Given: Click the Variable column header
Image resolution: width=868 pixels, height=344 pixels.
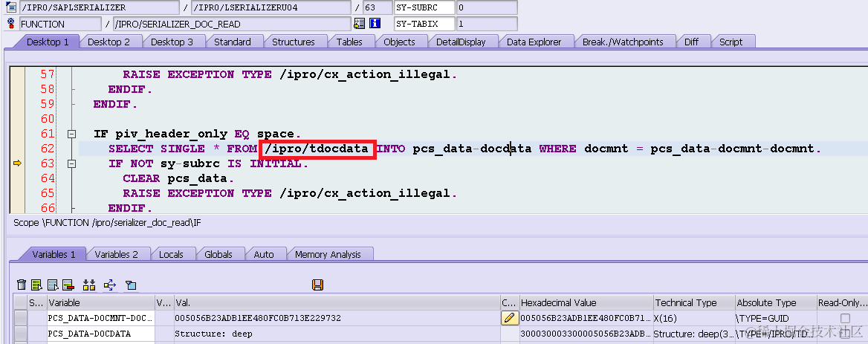Looking at the screenshot, I should coord(101,302).
